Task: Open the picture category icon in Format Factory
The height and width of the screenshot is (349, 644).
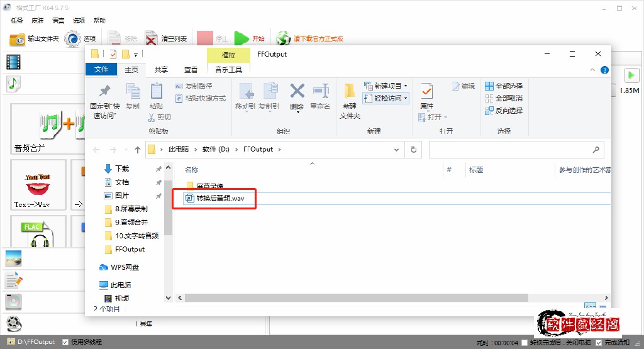Action: pyautogui.click(x=13, y=259)
